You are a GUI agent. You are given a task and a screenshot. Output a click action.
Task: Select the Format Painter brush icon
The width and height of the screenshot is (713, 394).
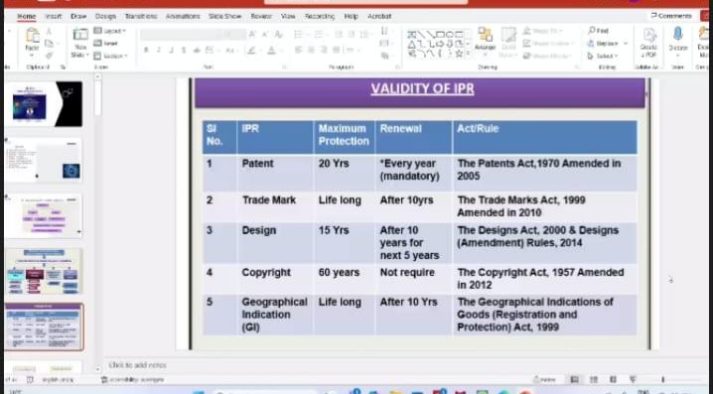click(x=49, y=56)
